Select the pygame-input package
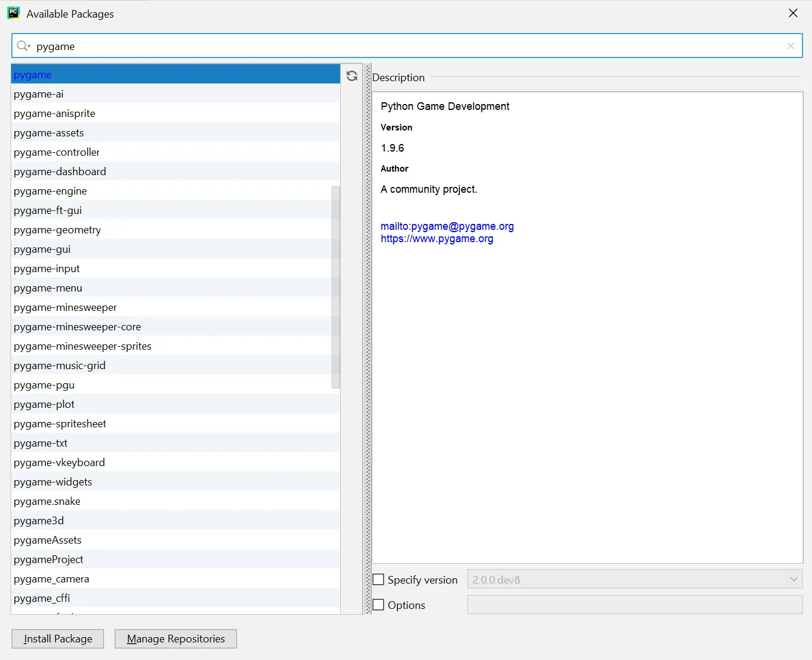This screenshot has height=660, width=812. pyautogui.click(x=176, y=269)
